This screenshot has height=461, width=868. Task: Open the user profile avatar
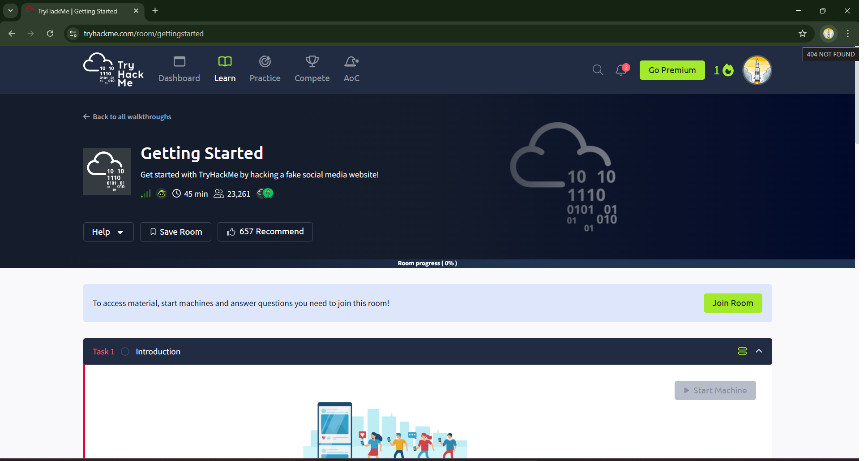coord(757,70)
